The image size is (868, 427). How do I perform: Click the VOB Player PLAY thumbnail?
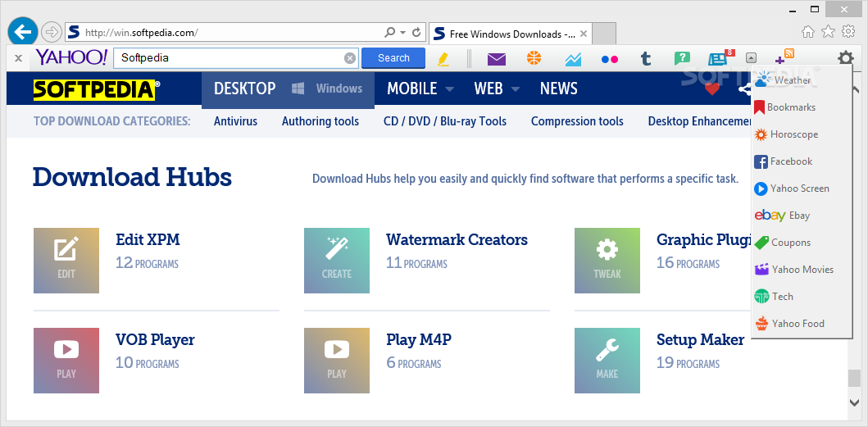point(66,361)
